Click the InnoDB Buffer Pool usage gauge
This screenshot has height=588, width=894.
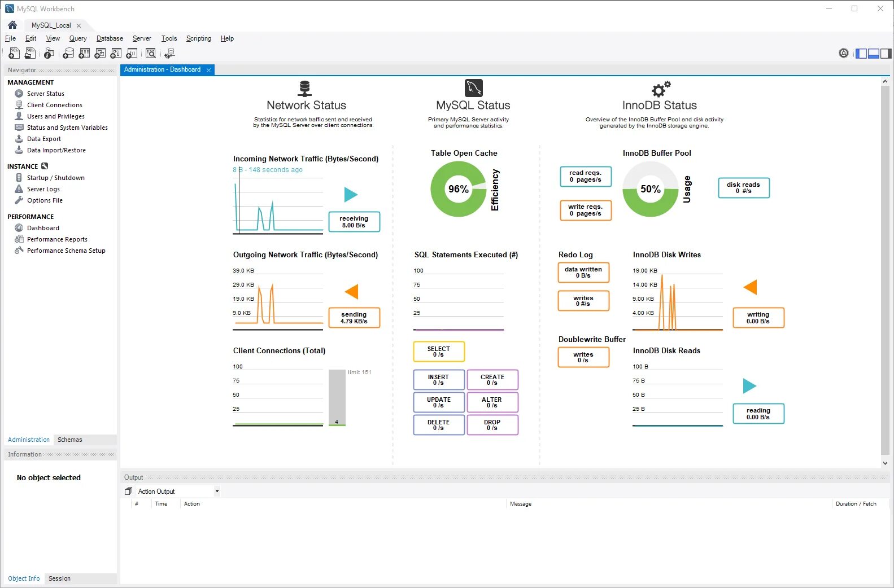650,189
